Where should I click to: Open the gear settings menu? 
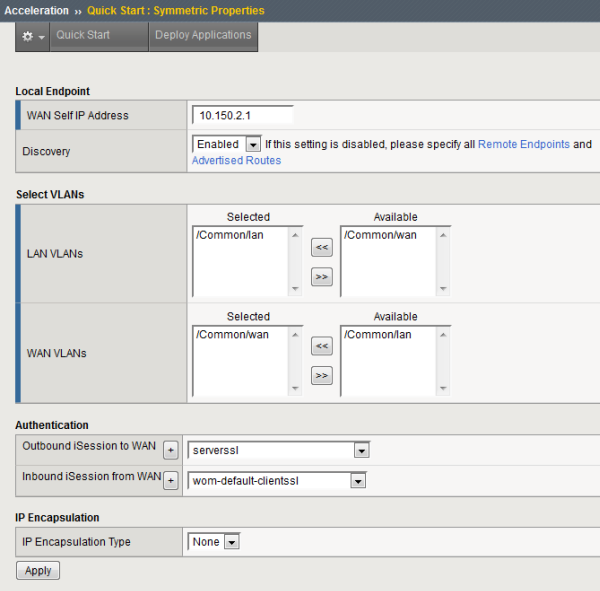[33, 35]
